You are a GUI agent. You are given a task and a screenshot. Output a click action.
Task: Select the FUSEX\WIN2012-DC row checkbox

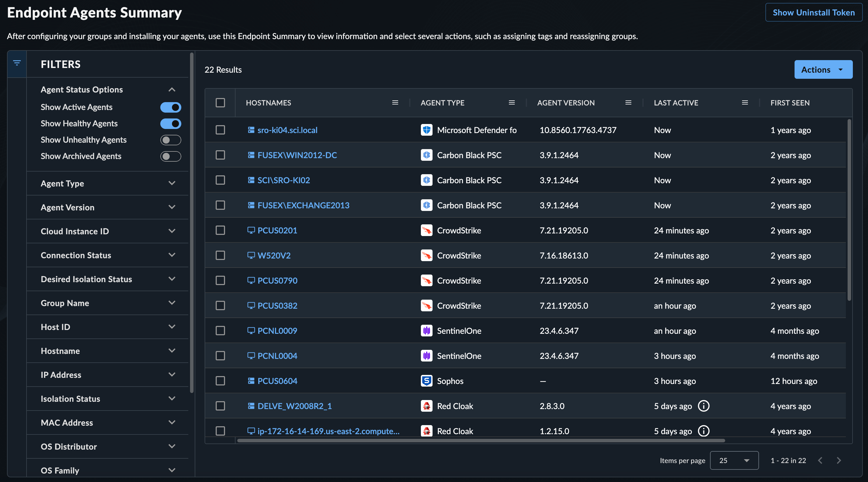[x=220, y=155]
